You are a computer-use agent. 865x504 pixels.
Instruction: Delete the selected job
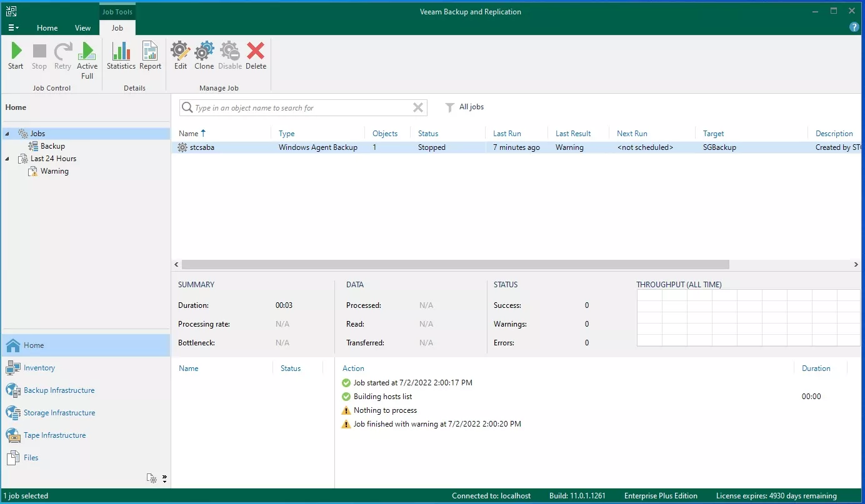point(256,56)
